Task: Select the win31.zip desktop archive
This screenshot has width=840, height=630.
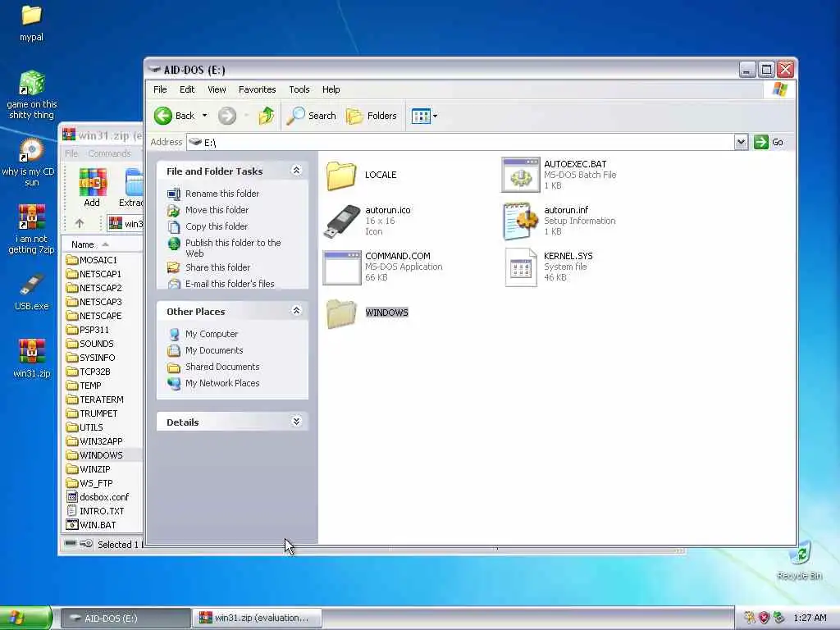Action: [x=32, y=358]
